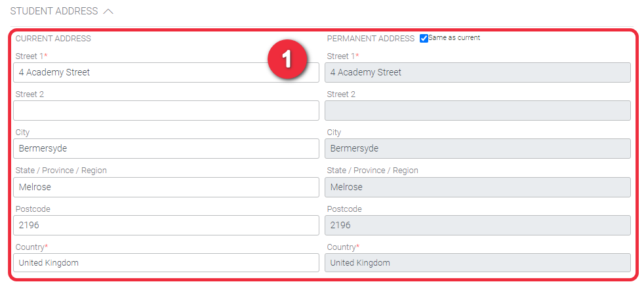
Task: Click the current address Street 1 field
Action: coord(166,72)
